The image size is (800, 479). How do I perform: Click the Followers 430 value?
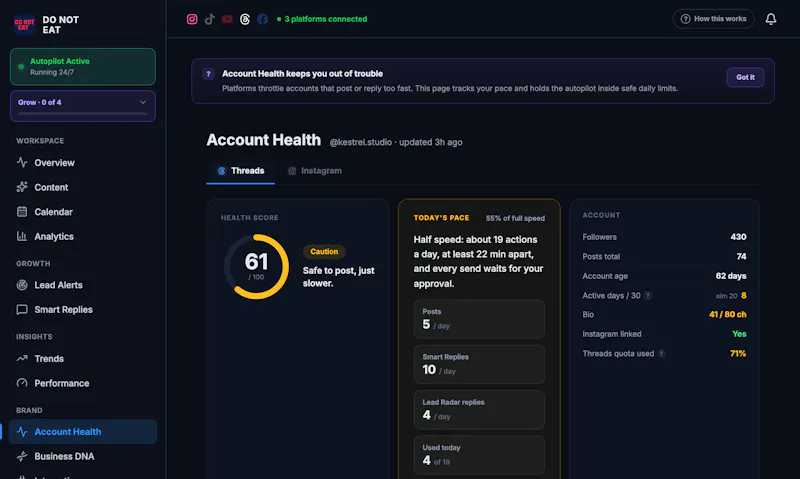738,237
